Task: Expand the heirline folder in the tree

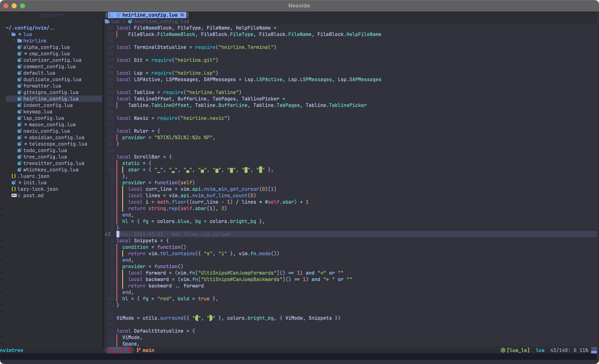Action: click(14, 41)
